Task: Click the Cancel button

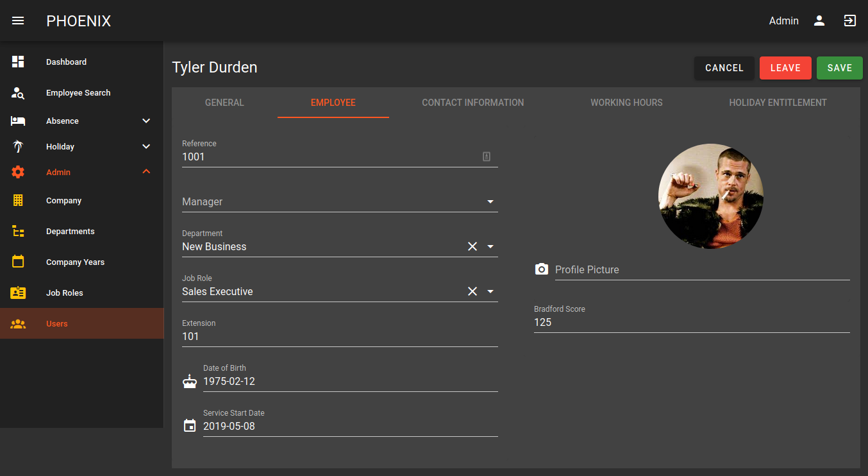Action: pyautogui.click(x=724, y=68)
